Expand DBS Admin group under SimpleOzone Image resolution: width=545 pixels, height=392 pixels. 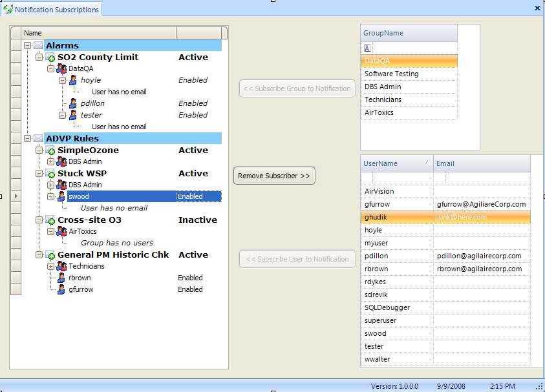pyautogui.click(x=51, y=161)
